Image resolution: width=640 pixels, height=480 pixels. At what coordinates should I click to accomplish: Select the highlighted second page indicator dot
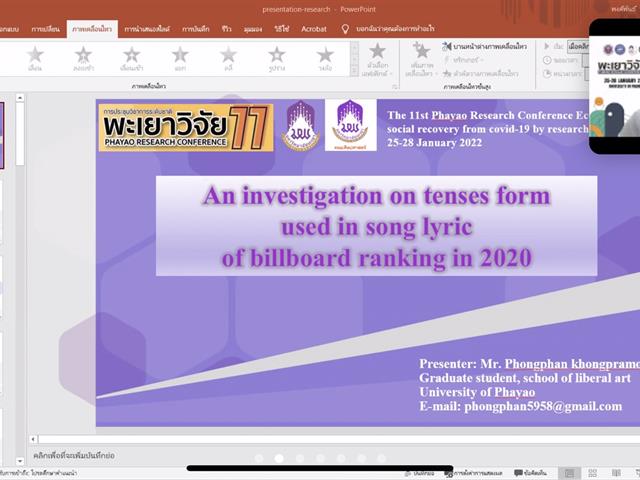point(279,458)
